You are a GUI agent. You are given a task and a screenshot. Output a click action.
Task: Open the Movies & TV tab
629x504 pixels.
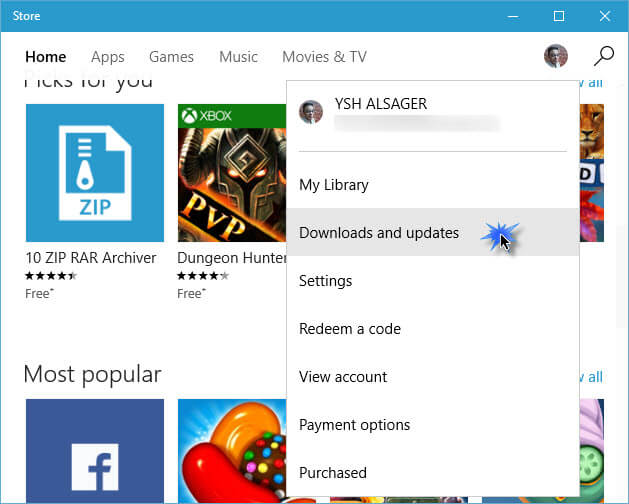click(x=324, y=57)
